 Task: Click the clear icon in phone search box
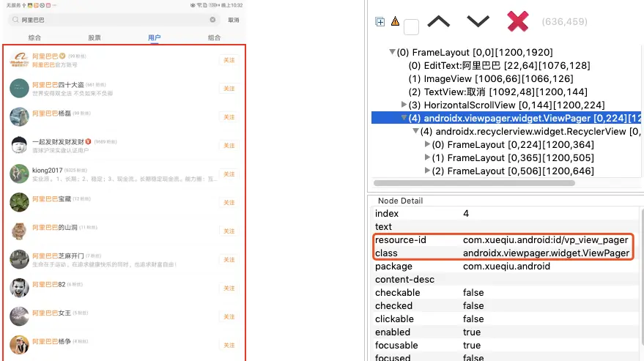tap(212, 20)
